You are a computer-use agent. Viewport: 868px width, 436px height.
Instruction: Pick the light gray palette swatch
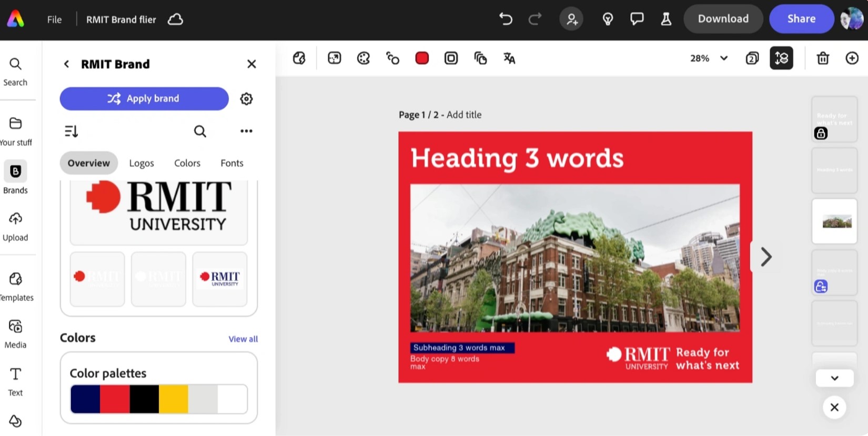(203, 399)
